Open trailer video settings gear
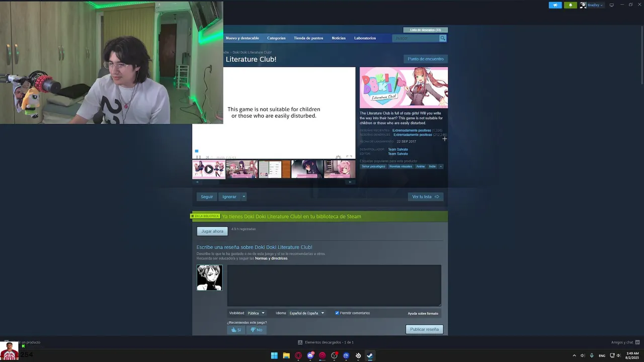Viewport: 644px width, 362px height. pyautogui.click(x=339, y=157)
